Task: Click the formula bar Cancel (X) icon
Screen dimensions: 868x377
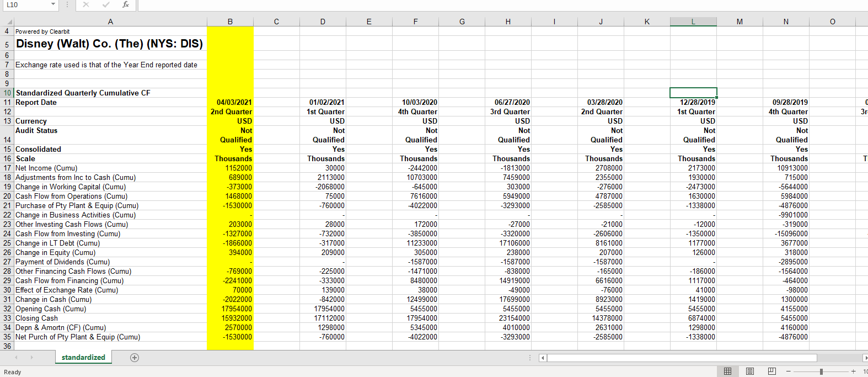Action: tap(86, 5)
